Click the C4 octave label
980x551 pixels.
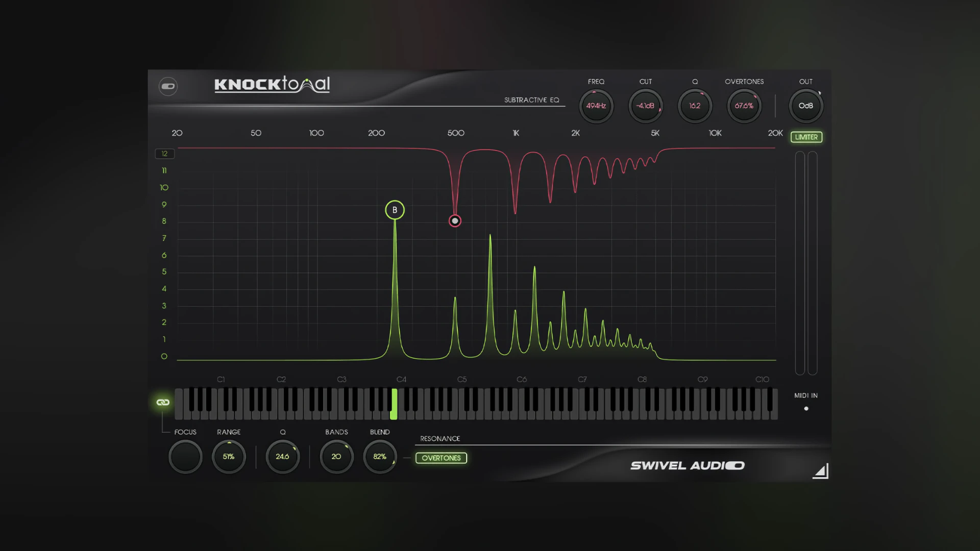pos(402,380)
